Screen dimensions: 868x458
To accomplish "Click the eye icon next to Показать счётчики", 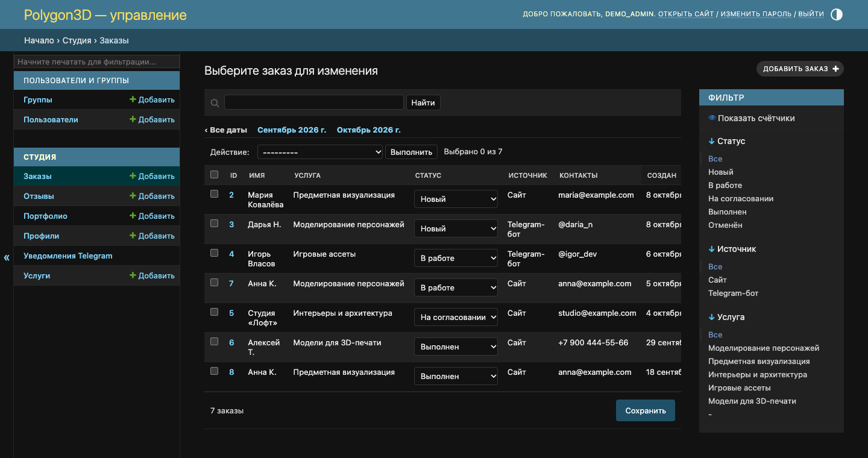I will tap(712, 118).
